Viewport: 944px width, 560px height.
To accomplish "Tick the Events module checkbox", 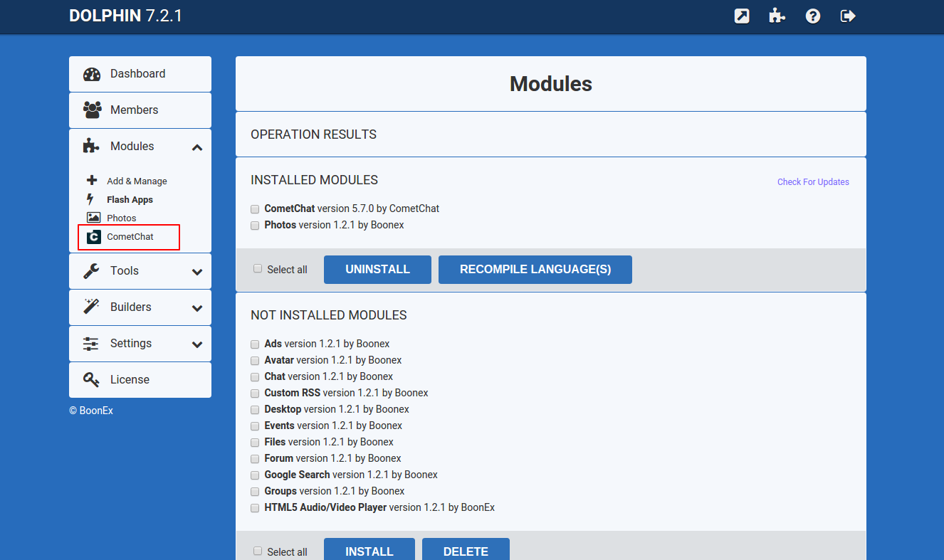I will (255, 426).
